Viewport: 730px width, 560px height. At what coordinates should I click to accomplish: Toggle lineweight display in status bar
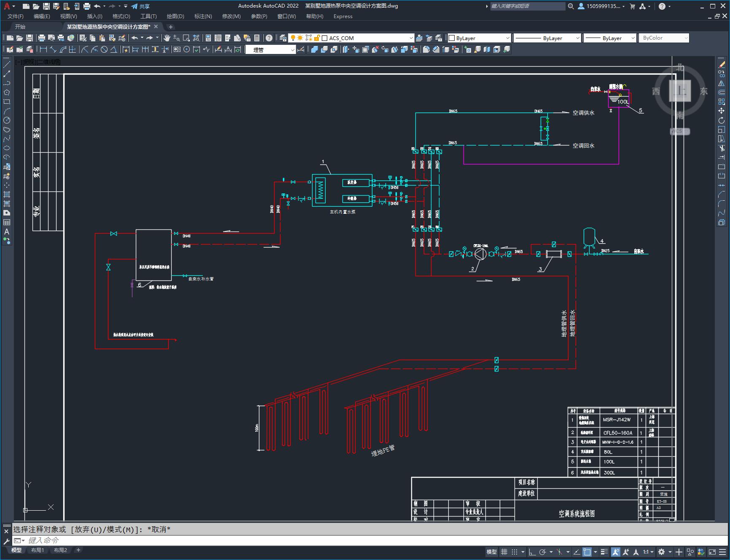(x=604, y=552)
